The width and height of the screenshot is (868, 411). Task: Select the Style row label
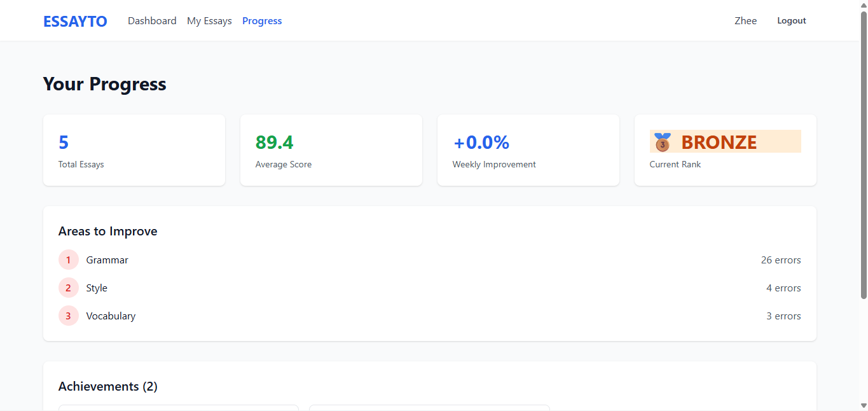(x=97, y=288)
